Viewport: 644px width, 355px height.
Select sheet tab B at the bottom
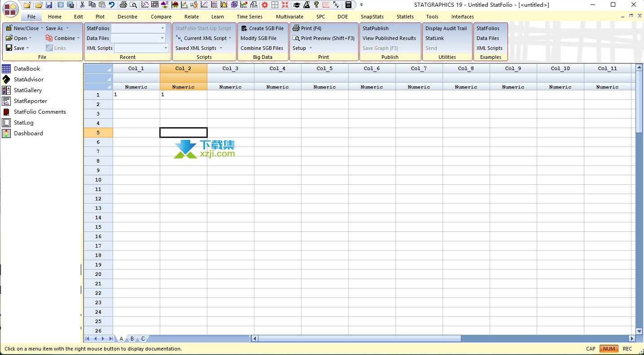(132, 339)
